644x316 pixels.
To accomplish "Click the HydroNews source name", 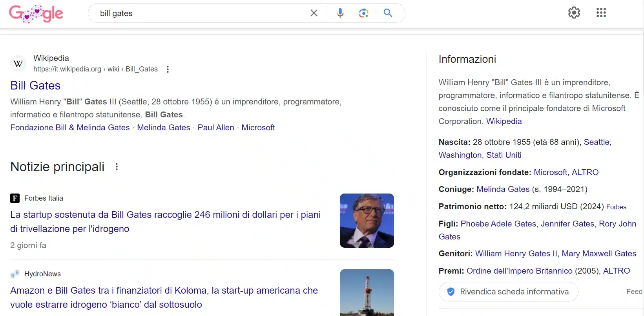I will (x=42, y=274).
